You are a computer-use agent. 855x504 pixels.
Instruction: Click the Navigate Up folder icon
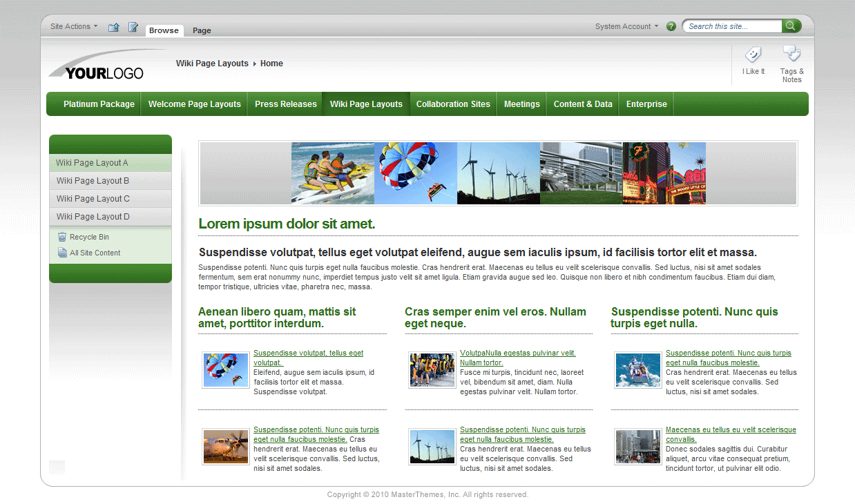pos(113,27)
